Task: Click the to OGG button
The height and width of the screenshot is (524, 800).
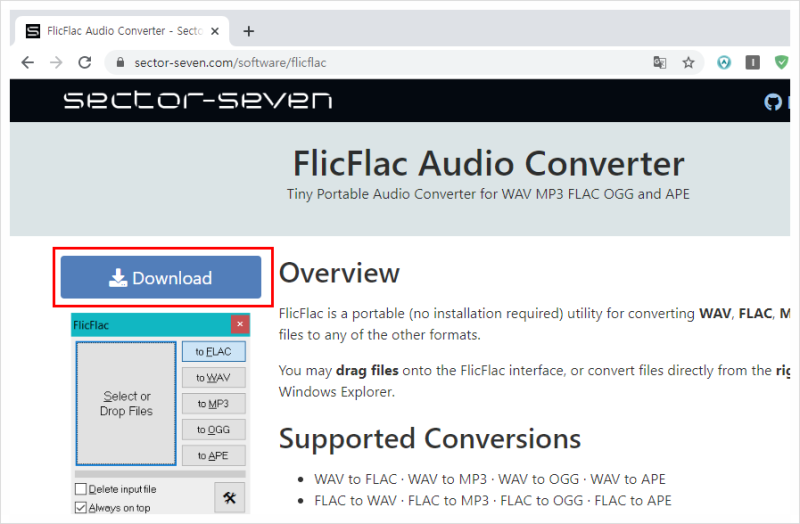Action: 213,430
